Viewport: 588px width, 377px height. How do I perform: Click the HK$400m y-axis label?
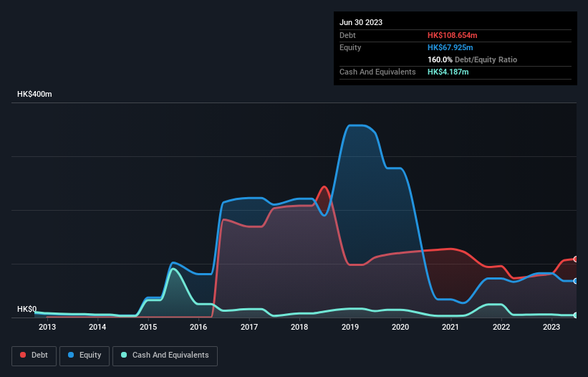34,94
